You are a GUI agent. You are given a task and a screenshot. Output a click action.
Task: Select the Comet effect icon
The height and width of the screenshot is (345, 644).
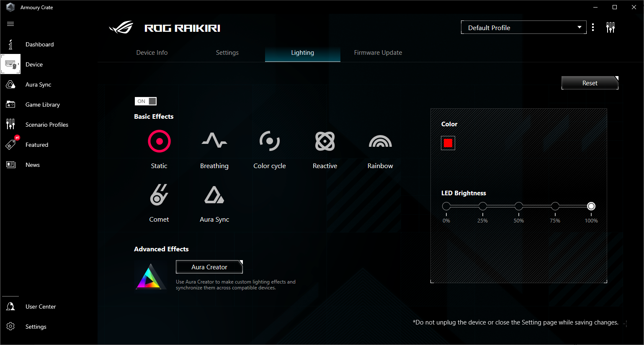coord(159,194)
